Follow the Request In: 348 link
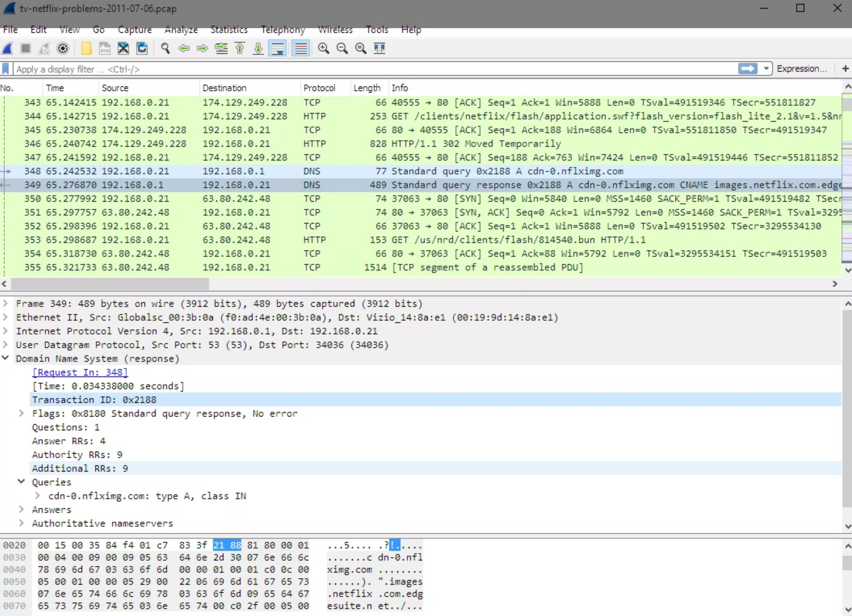 [80, 373]
